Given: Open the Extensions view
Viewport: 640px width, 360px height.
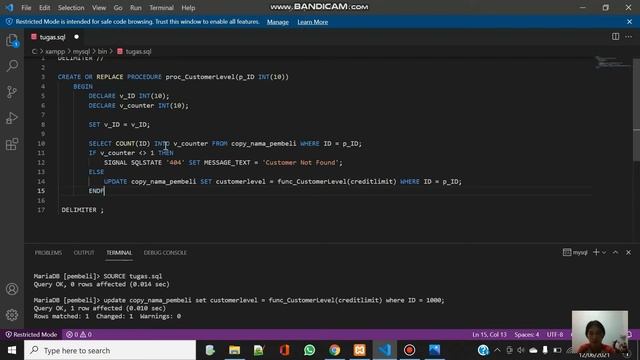Looking at the screenshot, I should click(x=12, y=144).
